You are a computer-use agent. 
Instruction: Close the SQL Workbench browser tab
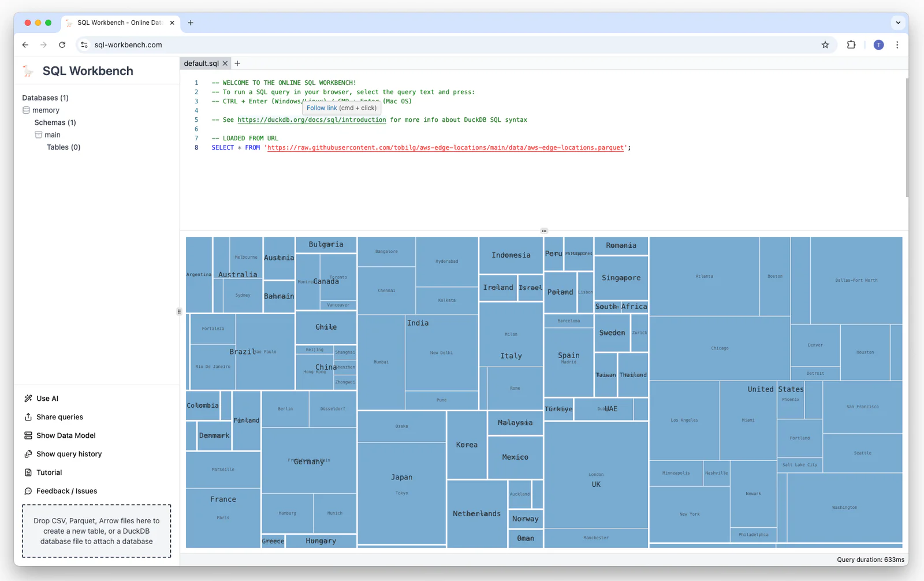tap(172, 23)
